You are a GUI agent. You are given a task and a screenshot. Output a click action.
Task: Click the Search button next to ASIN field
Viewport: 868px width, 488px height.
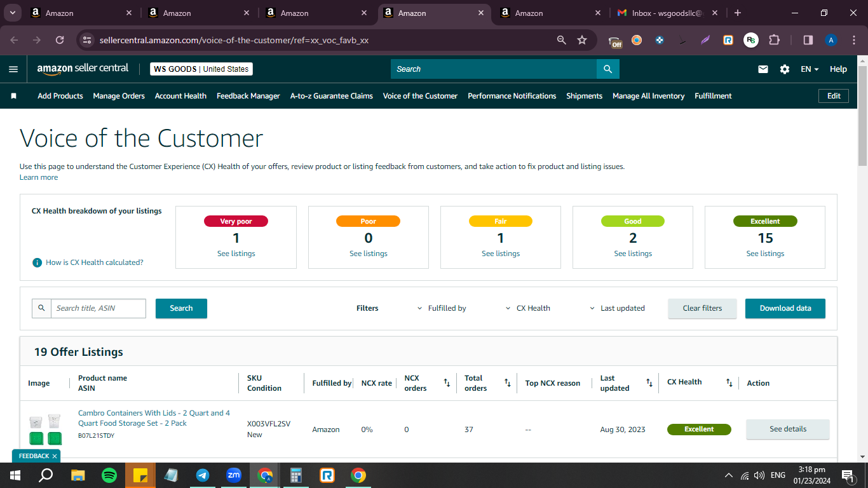point(181,308)
